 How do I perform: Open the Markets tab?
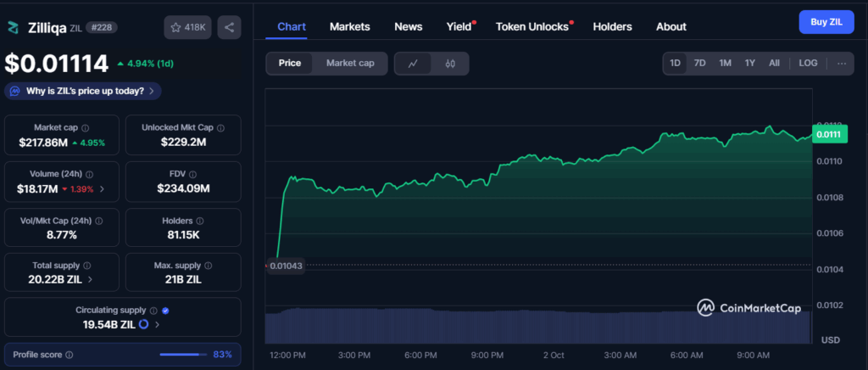tap(349, 26)
